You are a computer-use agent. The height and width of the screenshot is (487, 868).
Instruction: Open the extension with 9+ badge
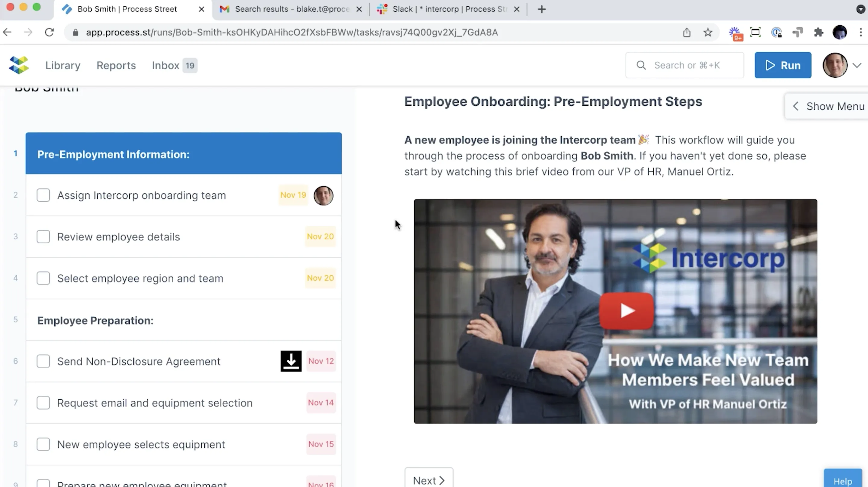[736, 33]
